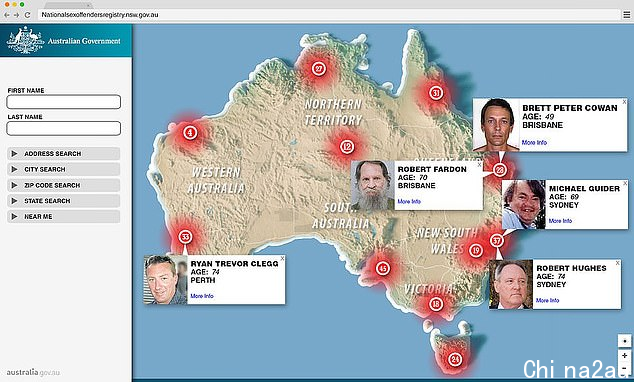Image resolution: width=634 pixels, height=382 pixels.
Task: Click the australia.gov.au footer link
Action: click(x=33, y=372)
